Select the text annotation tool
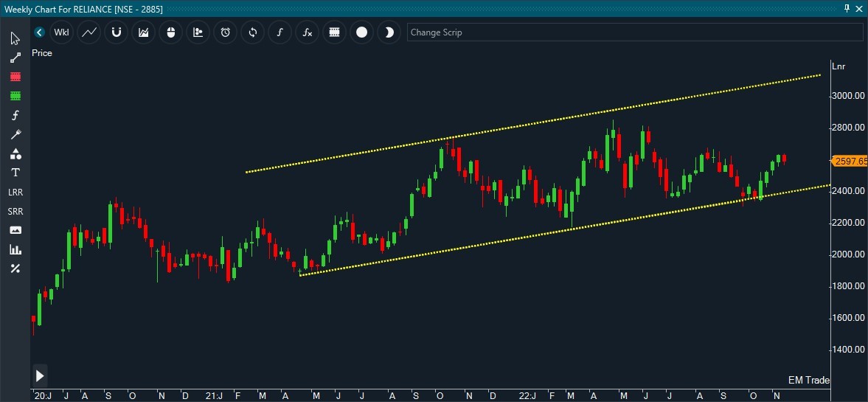Image resolution: width=868 pixels, height=402 pixels. coord(15,173)
